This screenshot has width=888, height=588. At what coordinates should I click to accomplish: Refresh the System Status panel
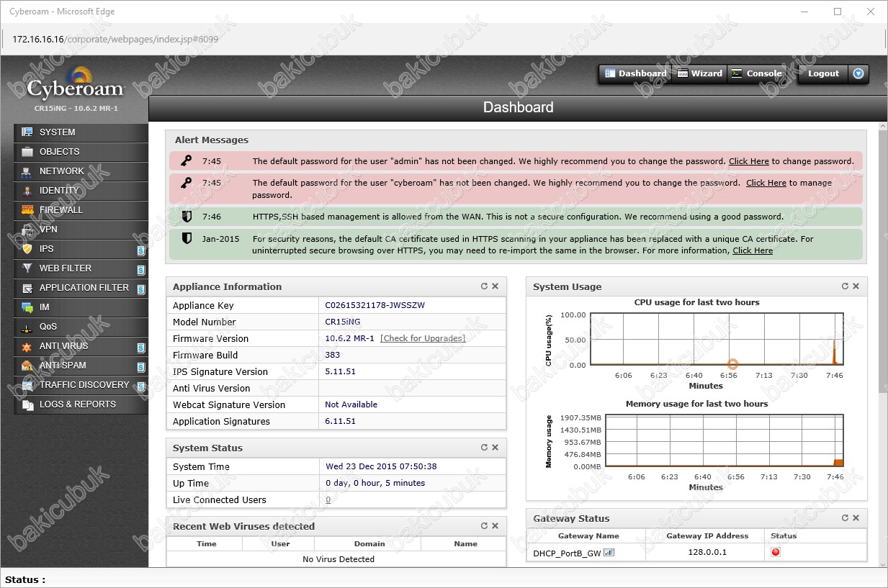coord(484,448)
